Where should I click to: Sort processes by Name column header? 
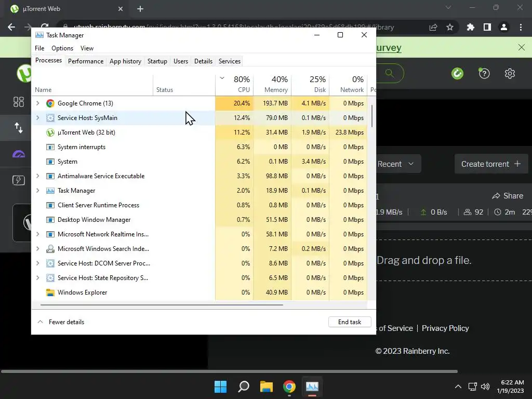[92, 85]
